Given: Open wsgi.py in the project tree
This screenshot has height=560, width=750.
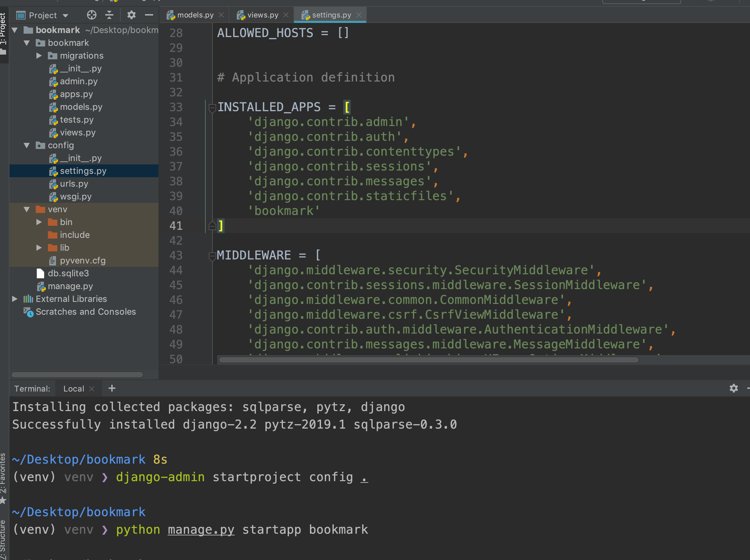Looking at the screenshot, I should pyautogui.click(x=76, y=196).
